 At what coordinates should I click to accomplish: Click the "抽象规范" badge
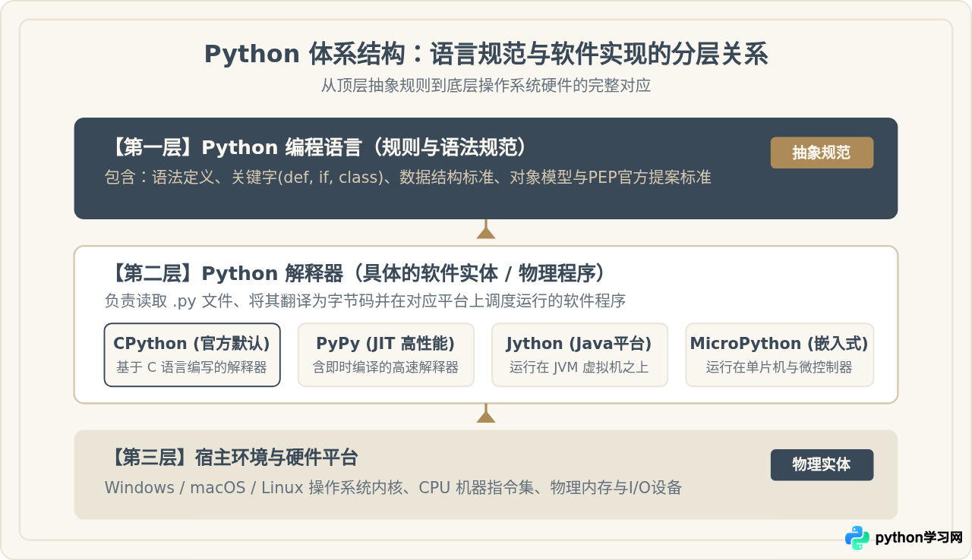(822, 153)
